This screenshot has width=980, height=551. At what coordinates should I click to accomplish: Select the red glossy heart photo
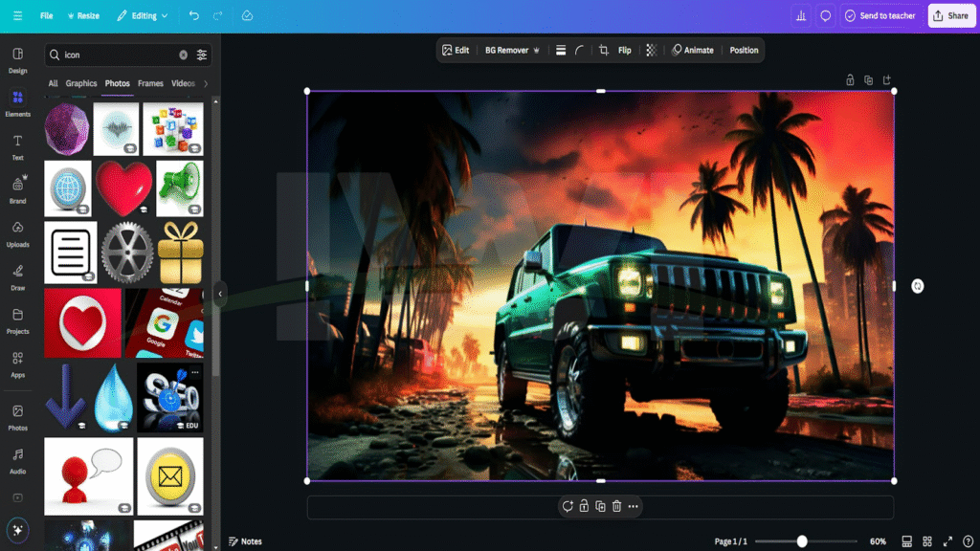[123, 188]
